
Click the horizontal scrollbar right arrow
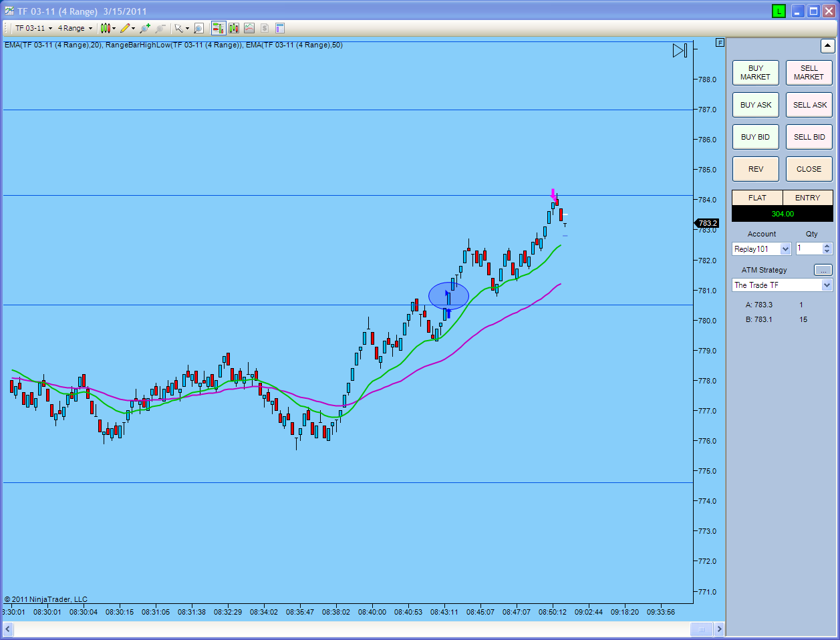coord(719,629)
